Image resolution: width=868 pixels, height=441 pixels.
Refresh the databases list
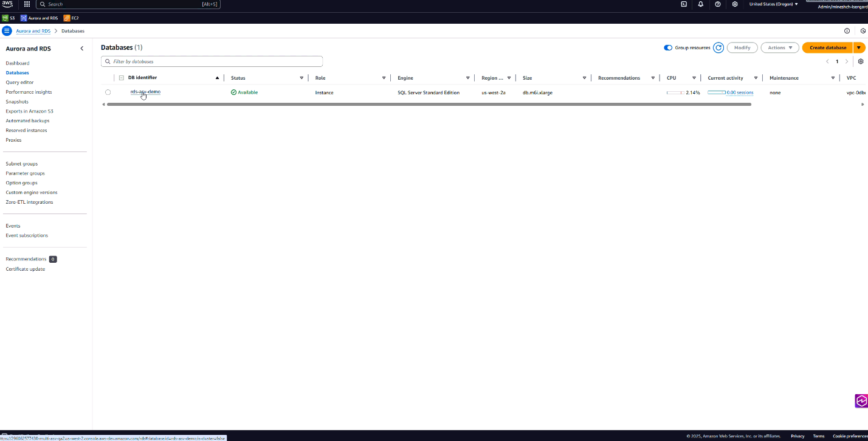click(718, 47)
